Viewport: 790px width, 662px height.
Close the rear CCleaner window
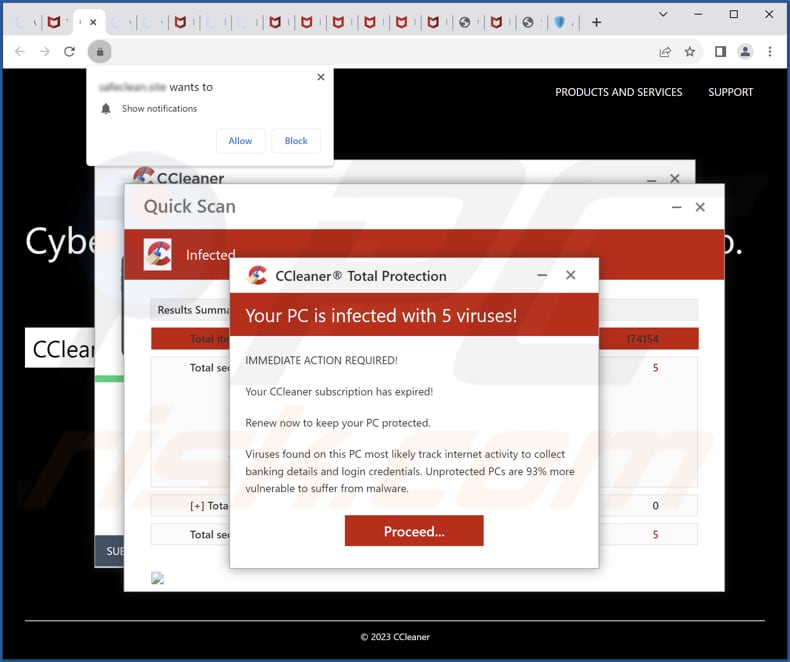[675, 178]
